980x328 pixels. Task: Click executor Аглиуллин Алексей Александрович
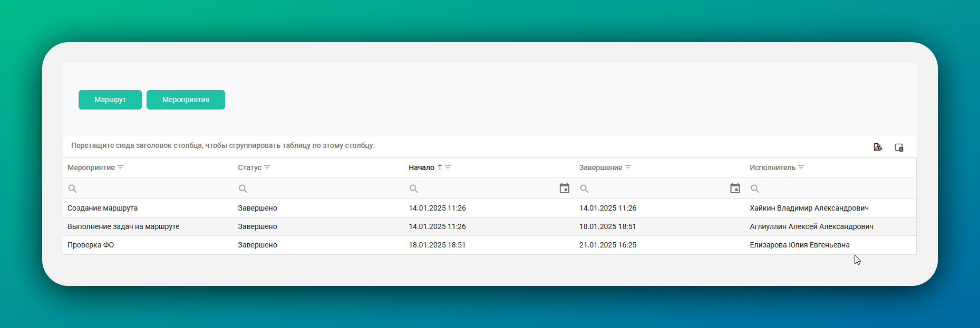pyautogui.click(x=811, y=226)
